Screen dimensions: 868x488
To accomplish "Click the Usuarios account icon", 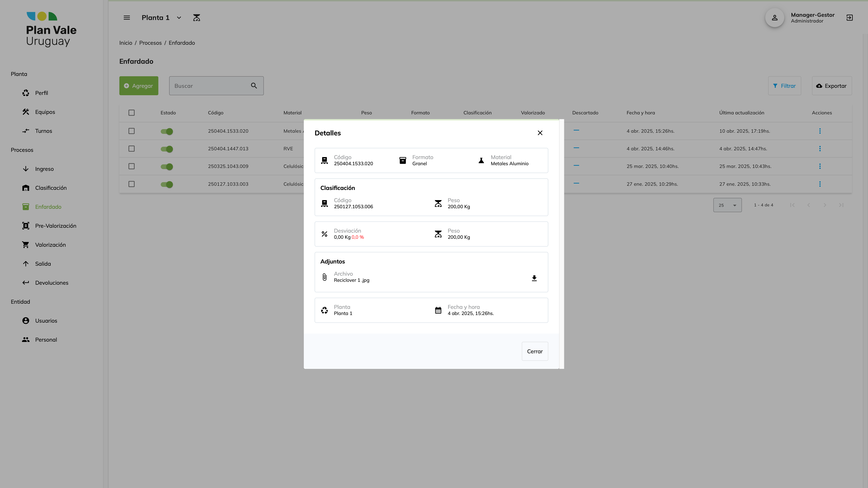I will click(26, 321).
